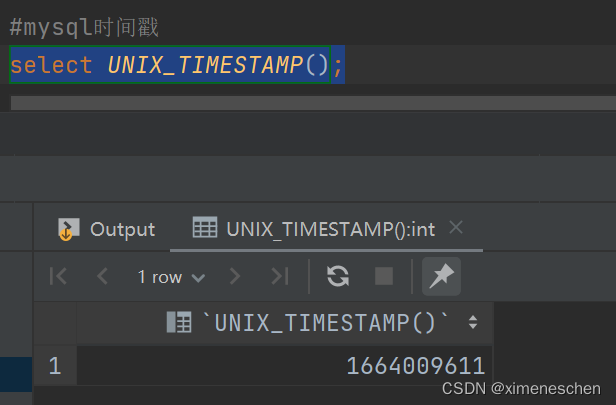Screen dimensions: 616x405
Task: Click the cell containing 1664009611
Action: (415, 366)
